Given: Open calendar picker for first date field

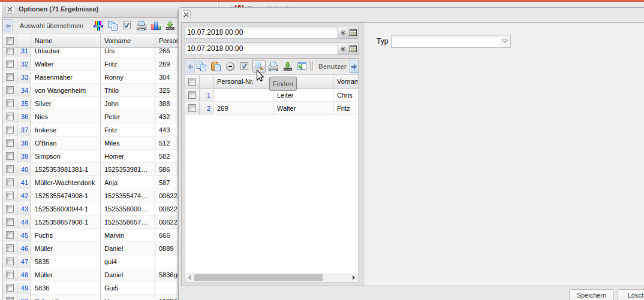Looking at the screenshot, I should (x=353, y=32).
